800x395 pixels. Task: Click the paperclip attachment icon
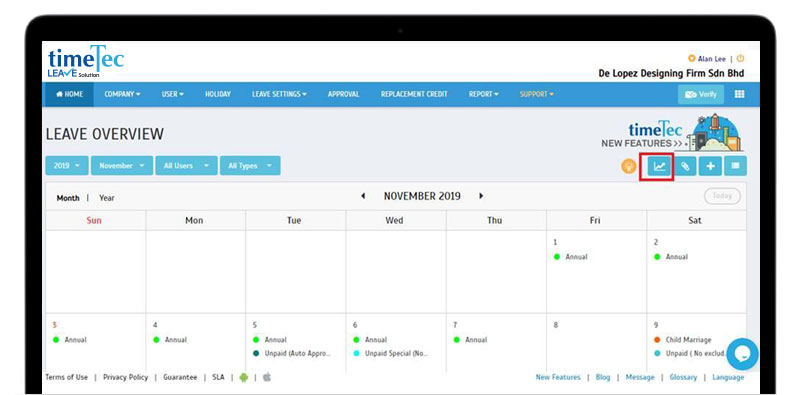685,166
